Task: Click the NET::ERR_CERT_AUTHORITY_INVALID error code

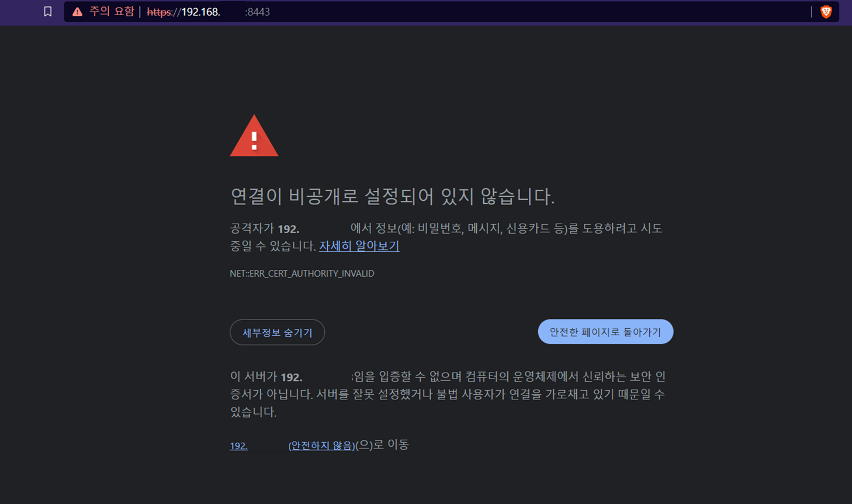Action: pyautogui.click(x=302, y=273)
